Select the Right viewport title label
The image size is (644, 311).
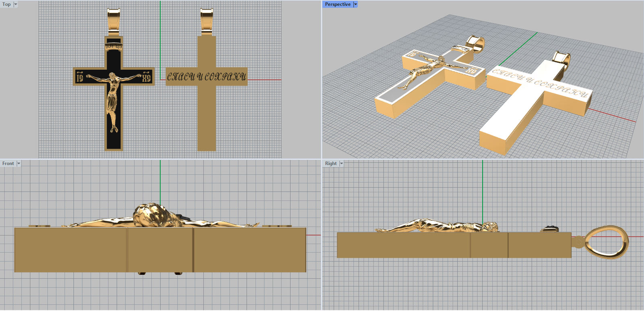pos(330,164)
